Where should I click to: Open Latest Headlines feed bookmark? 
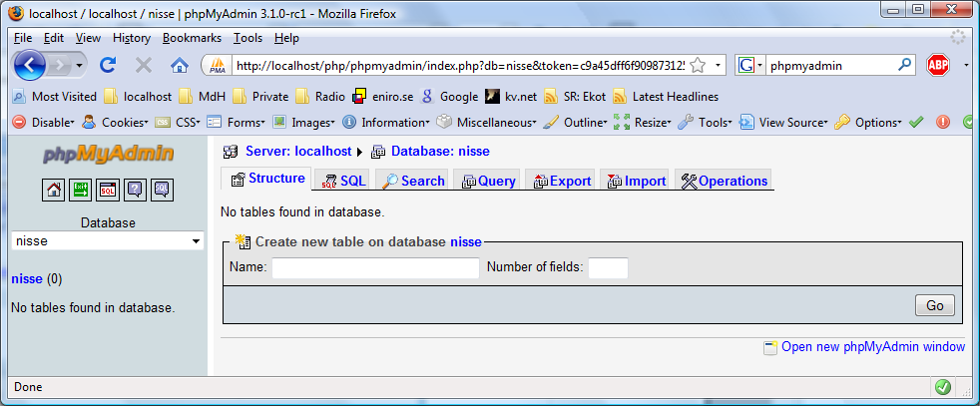click(667, 97)
